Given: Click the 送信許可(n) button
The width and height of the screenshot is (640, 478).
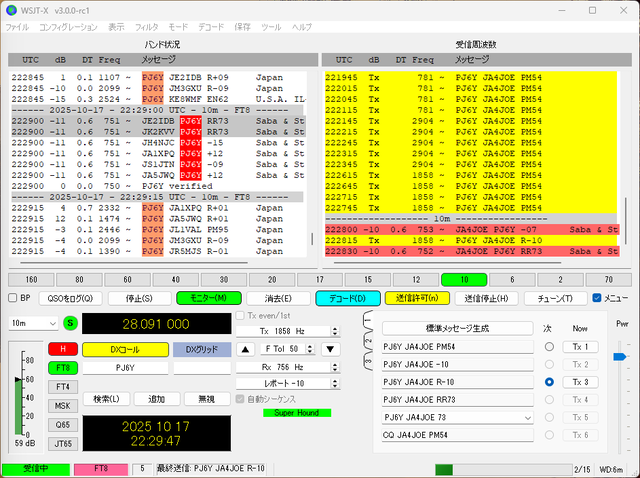Looking at the screenshot, I should [x=417, y=298].
